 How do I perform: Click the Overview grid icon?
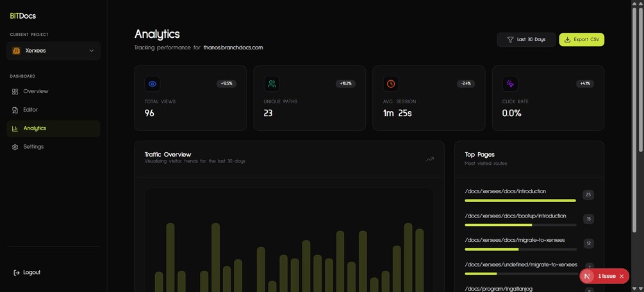tap(15, 92)
